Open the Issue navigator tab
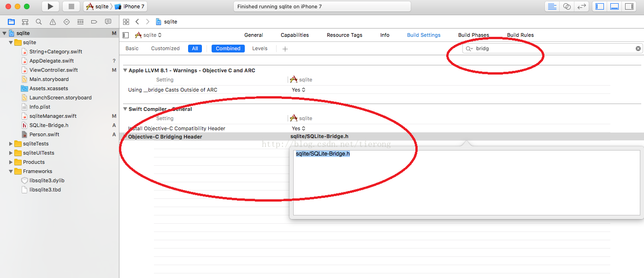Screen dimensions: 644x278 click(53, 22)
